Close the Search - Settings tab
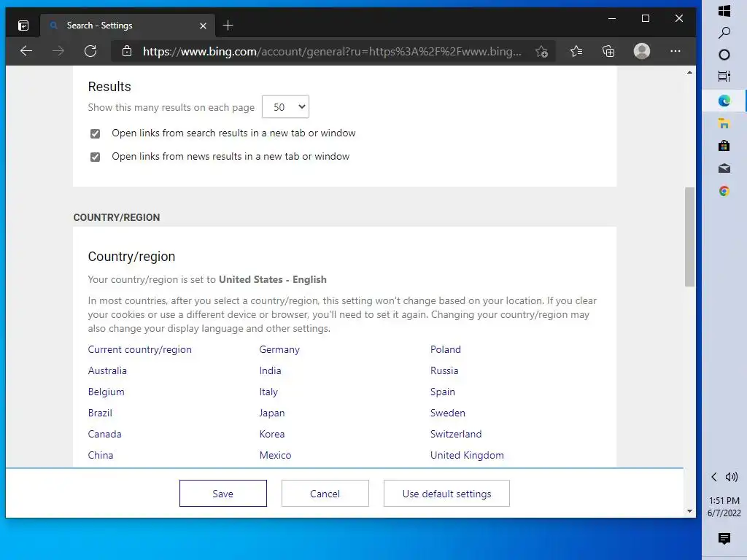 pyautogui.click(x=203, y=26)
